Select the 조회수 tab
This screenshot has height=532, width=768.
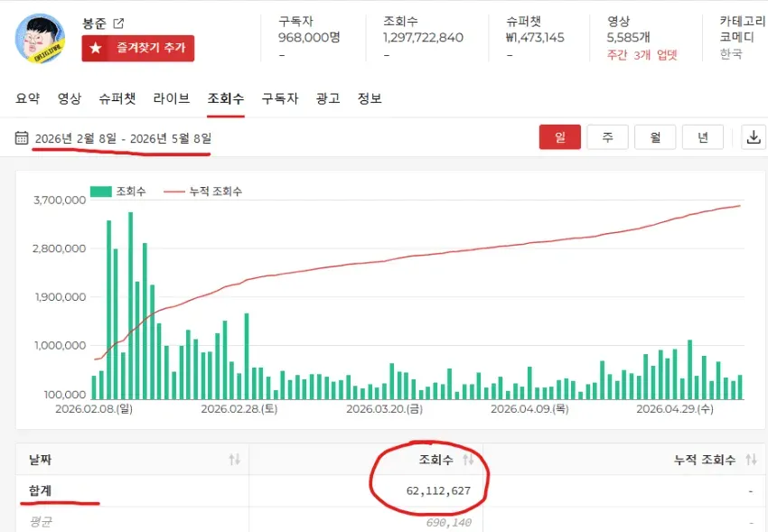(225, 98)
